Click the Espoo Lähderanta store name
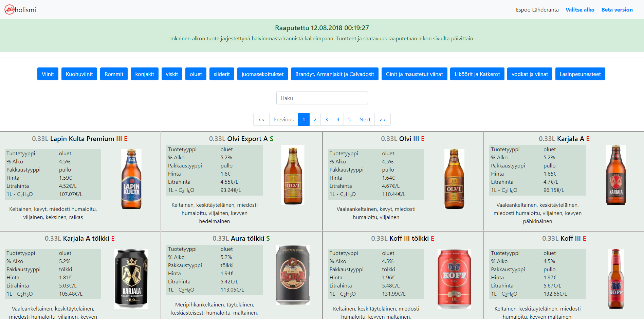Viewport: 644px width, 319px height. point(537,9)
